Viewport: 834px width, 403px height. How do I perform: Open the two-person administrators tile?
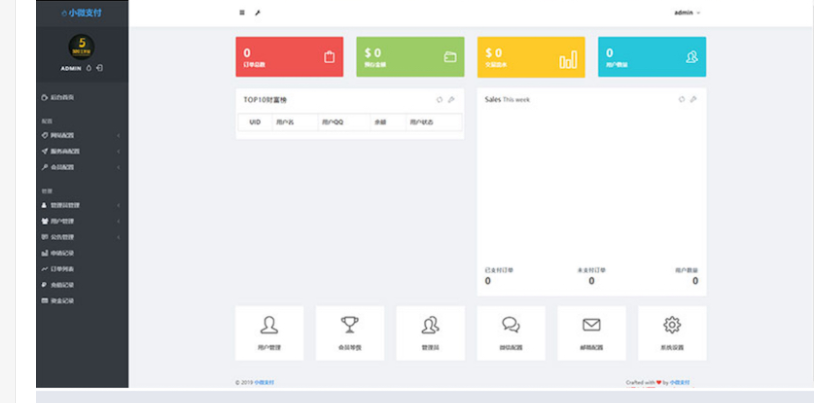click(x=430, y=333)
